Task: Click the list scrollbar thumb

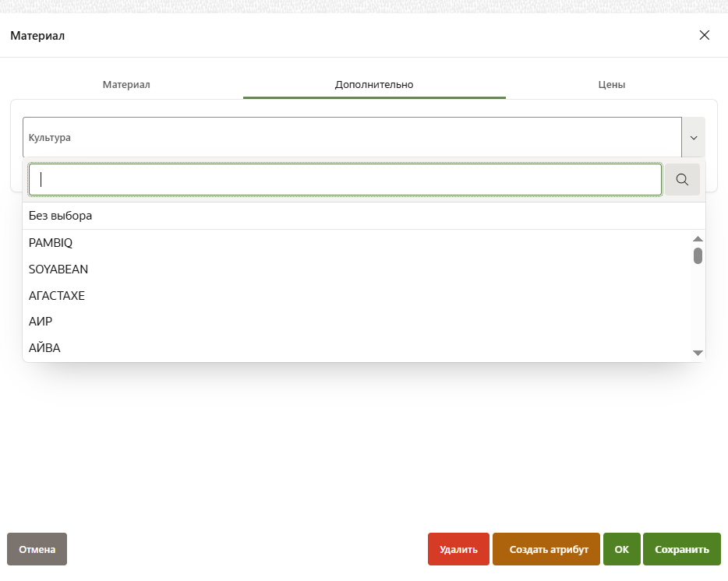Action: pos(698,255)
